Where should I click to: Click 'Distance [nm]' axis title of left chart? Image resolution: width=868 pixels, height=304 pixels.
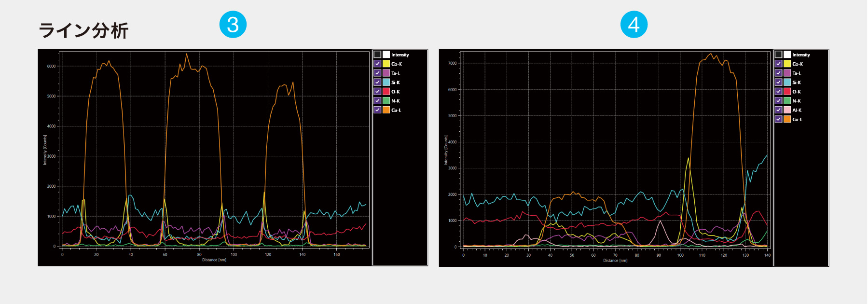coord(214,260)
